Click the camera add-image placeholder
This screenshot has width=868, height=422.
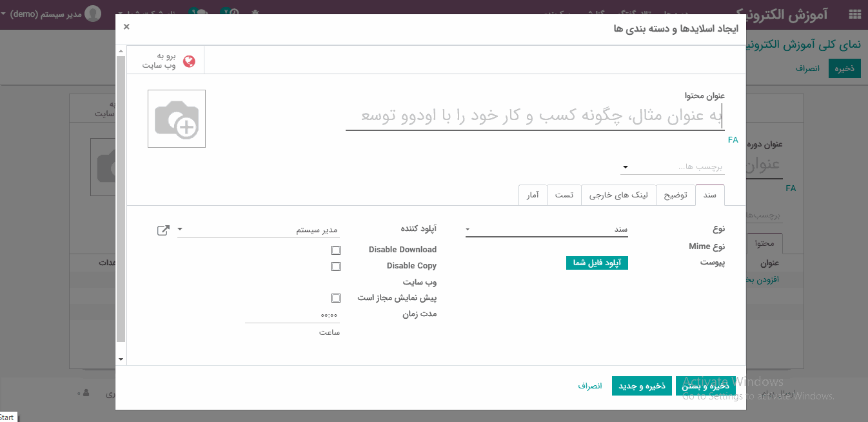[177, 119]
